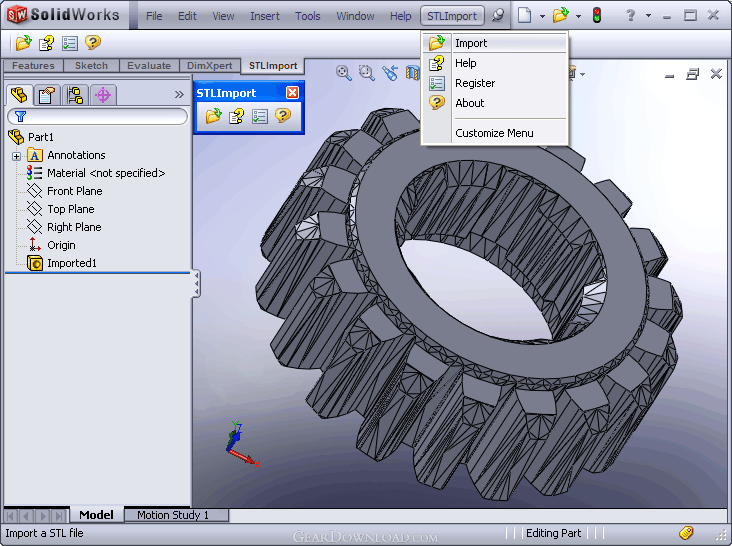The height and width of the screenshot is (546, 732).
Task: Click the Zoom to Area icon
Action: [366, 73]
